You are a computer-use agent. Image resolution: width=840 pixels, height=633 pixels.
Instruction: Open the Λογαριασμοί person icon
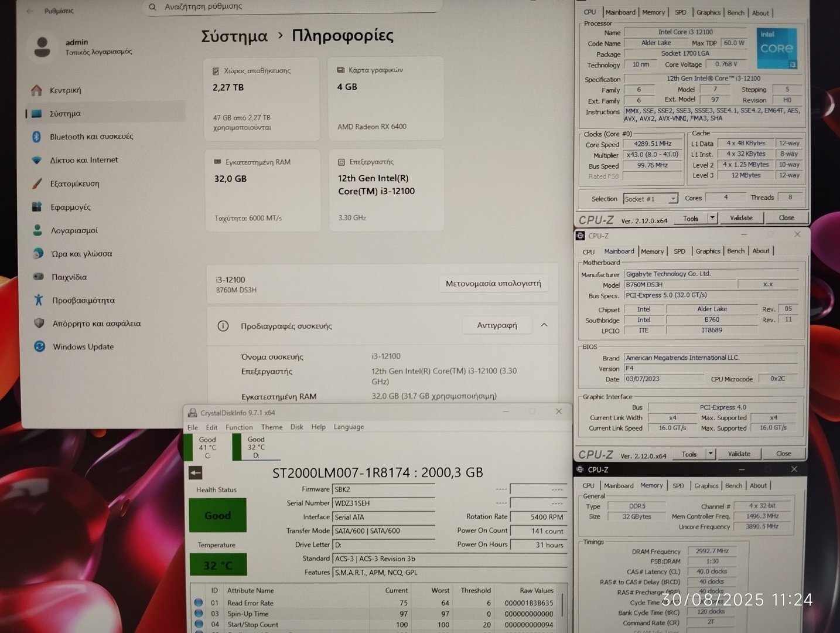tap(37, 230)
